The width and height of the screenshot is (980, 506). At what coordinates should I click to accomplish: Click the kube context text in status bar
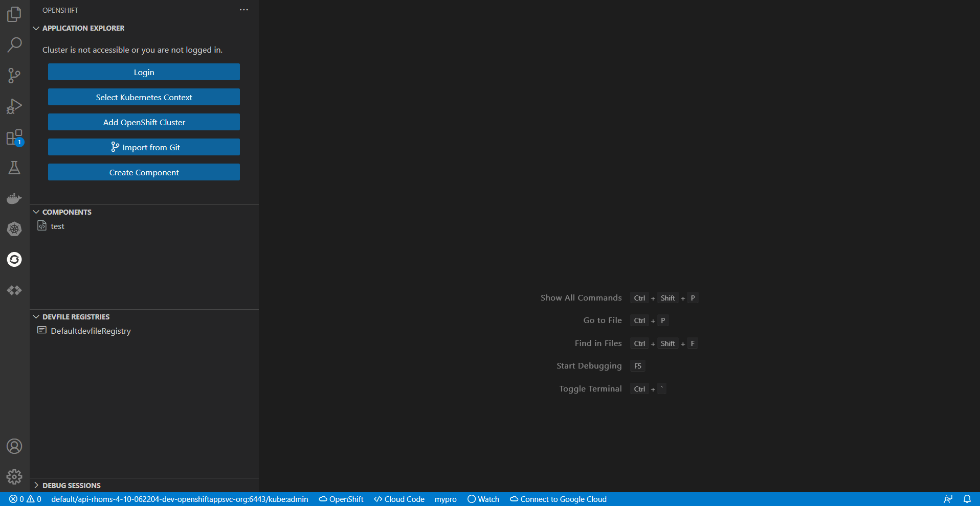pyautogui.click(x=180, y=499)
